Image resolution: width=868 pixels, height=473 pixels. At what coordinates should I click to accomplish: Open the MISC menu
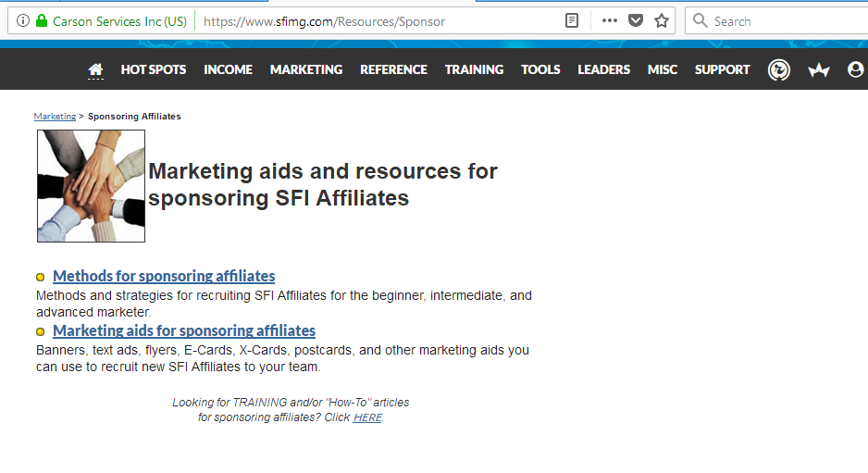click(663, 69)
